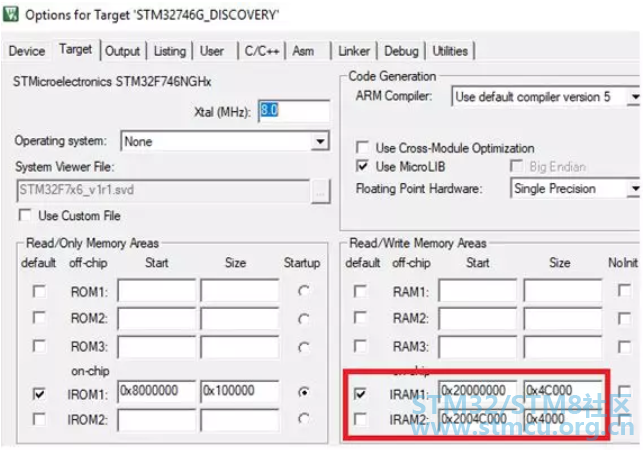The width and height of the screenshot is (643, 450).
Task: Select the ROM2 Startup radio button
Action: tap(304, 319)
